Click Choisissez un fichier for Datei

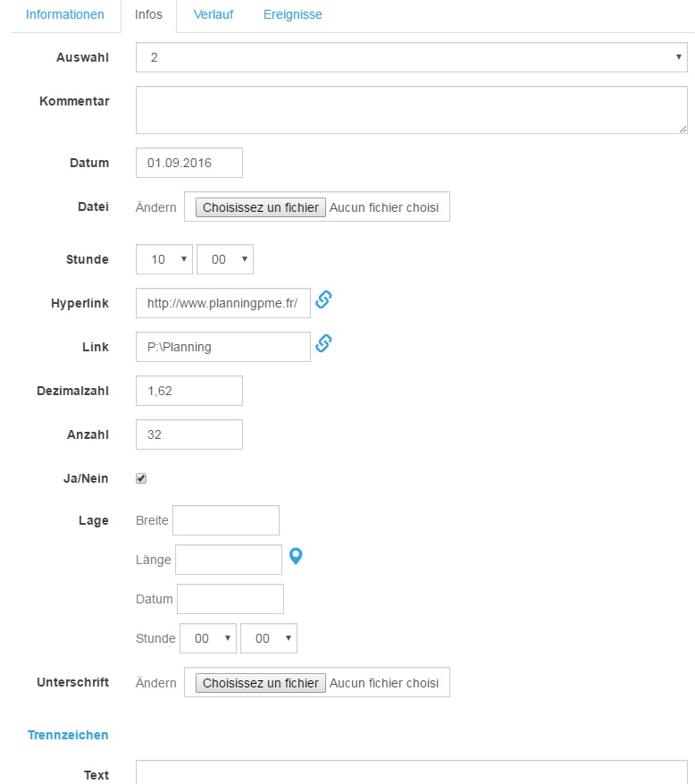tap(260, 207)
